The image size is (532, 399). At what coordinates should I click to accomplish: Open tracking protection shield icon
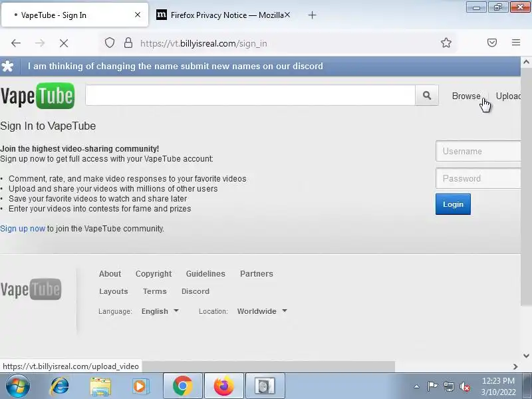point(109,43)
